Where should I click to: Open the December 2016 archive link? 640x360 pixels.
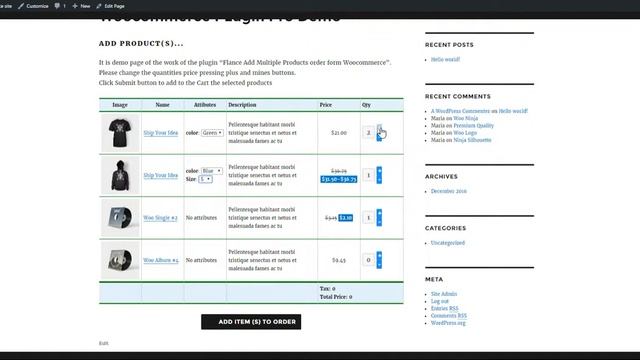pyautogui.click(x=449, y=191)
